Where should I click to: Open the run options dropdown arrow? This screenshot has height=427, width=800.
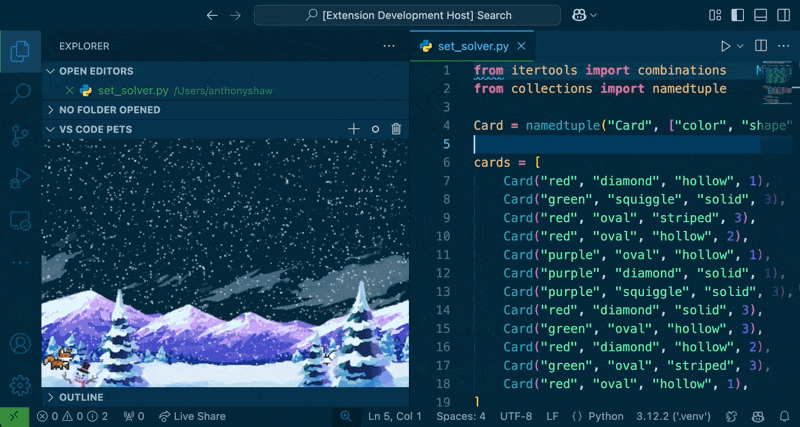pyautogui.click(x=740, y=46)
